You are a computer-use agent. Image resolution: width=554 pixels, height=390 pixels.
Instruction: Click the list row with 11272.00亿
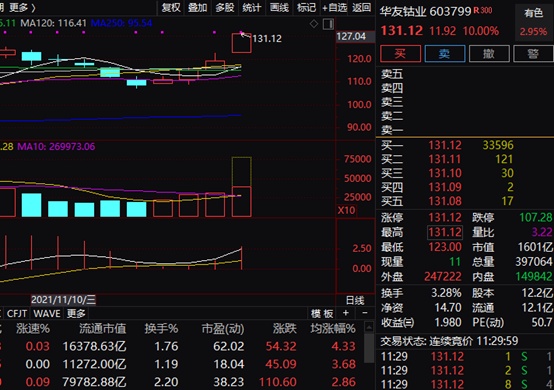click(182, 364)
